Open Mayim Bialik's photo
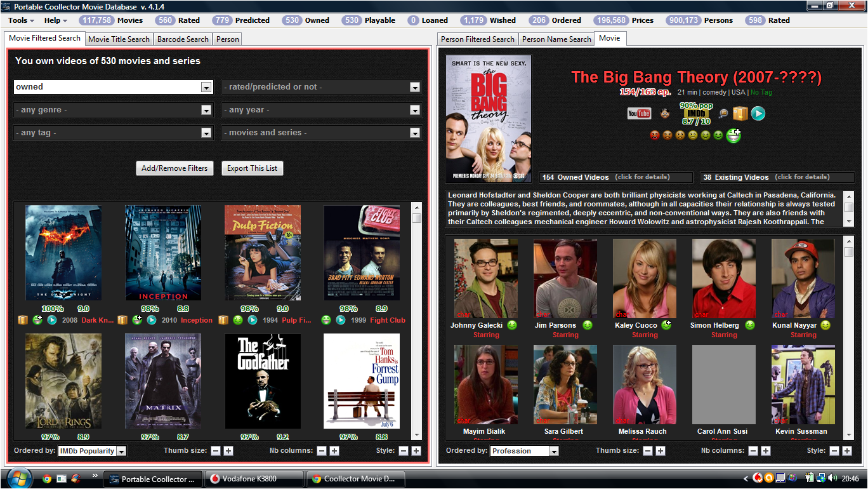The width and height of the screenshot is (868, 489). pyautogui.click(x=486, y=384)
